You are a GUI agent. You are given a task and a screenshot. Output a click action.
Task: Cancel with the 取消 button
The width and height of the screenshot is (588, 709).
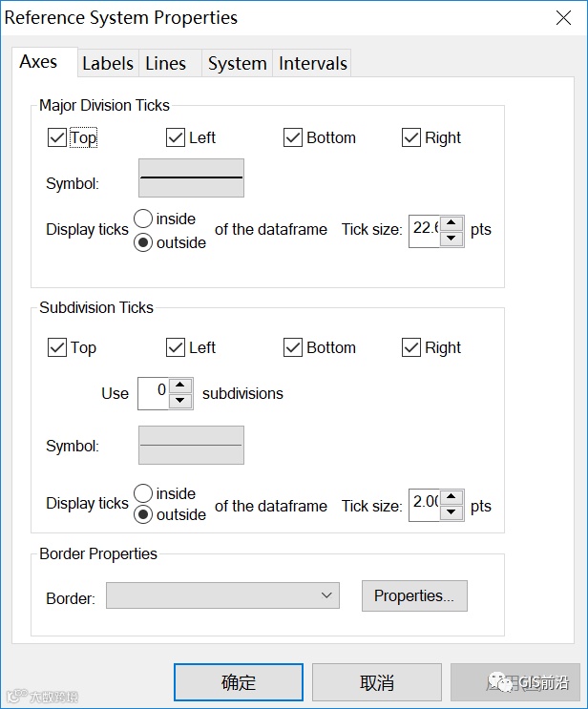click(377, 682)
